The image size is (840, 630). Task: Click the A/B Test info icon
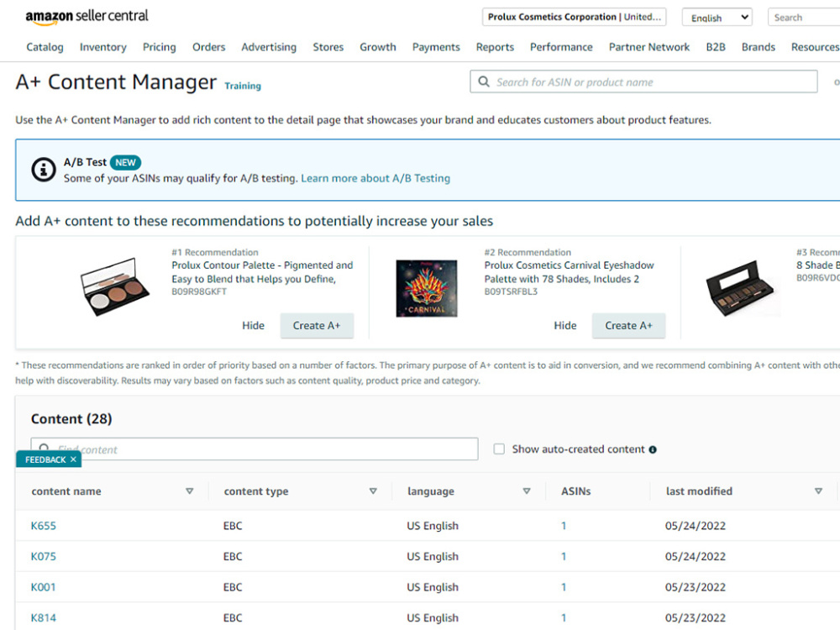point(44,170)
